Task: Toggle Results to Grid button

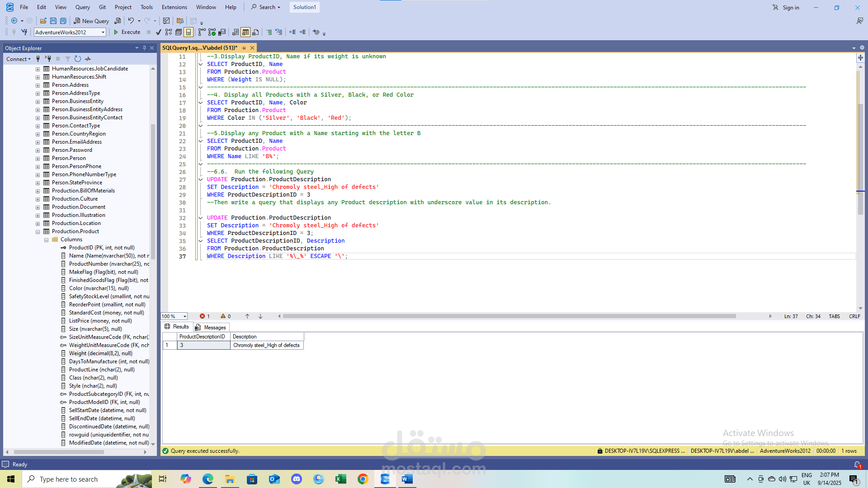Action: pos(245,32)
